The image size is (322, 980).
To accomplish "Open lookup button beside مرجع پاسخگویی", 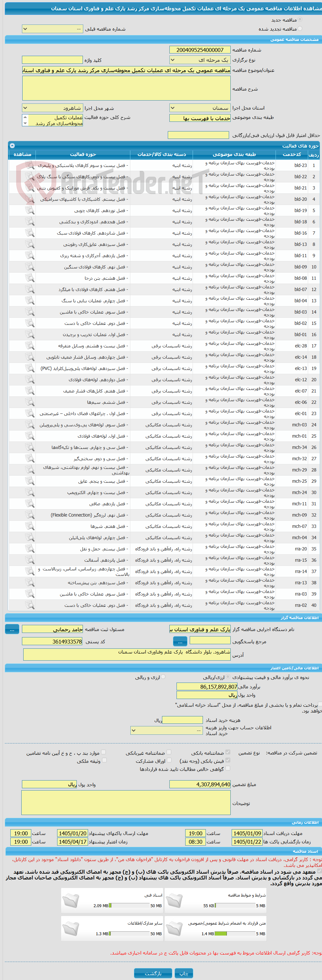I will pyautogui.click(x=180, y=641).
